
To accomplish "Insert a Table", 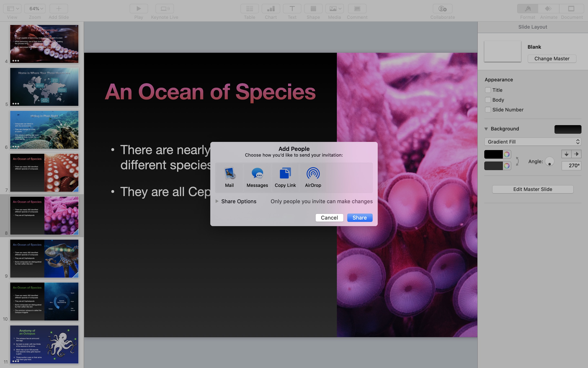I will [249, 9].
